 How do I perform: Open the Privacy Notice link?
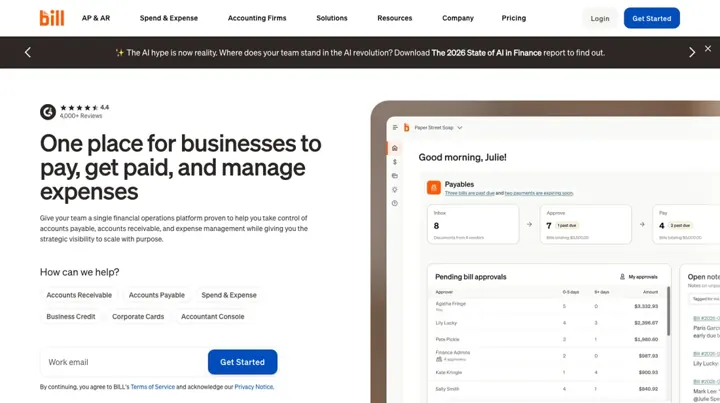254,387
